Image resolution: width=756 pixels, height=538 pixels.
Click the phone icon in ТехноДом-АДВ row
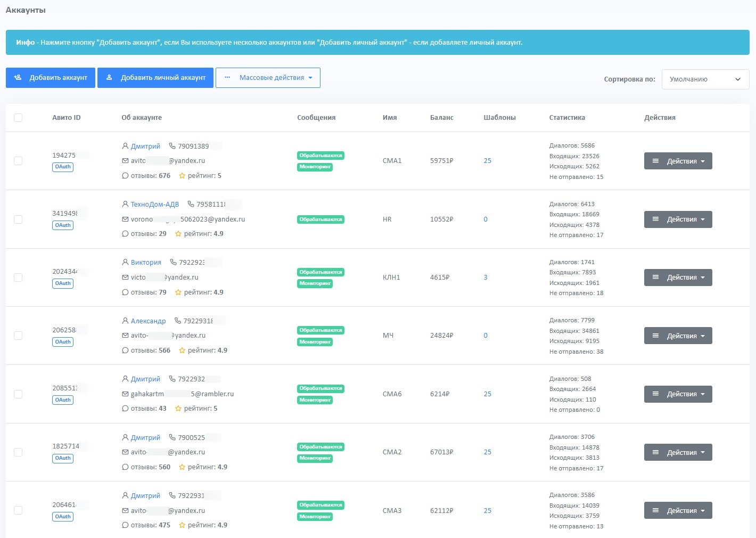(191, 205)
